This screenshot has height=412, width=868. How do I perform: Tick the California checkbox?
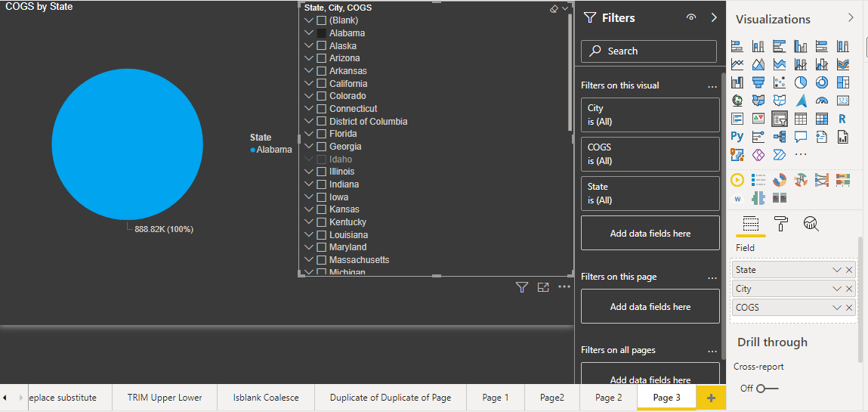321,84
